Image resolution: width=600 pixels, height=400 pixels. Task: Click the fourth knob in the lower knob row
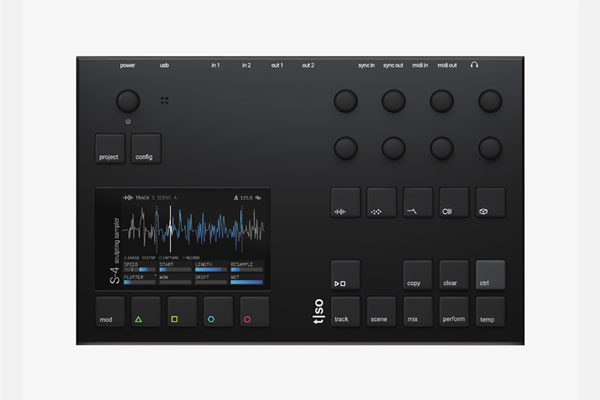tap(490, 148)
